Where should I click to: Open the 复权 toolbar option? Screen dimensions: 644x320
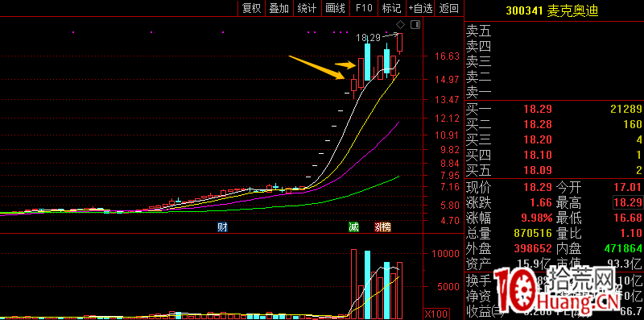pyautogui.click(x=252, y=8)
